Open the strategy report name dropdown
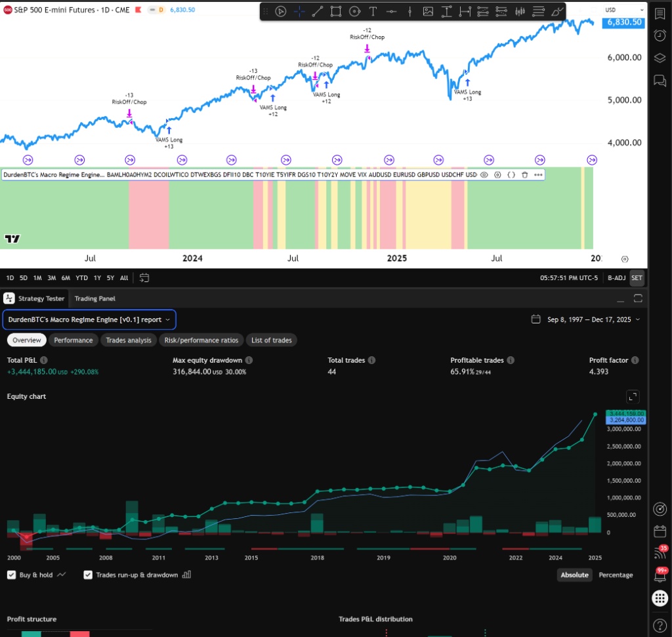The image size is (672, 637). coord(89,319)
